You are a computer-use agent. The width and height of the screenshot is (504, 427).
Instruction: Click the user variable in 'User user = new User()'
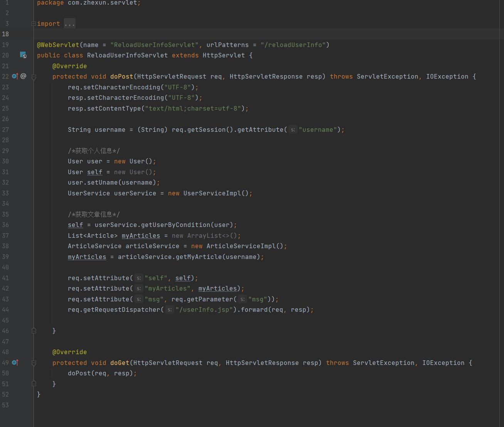95,161
